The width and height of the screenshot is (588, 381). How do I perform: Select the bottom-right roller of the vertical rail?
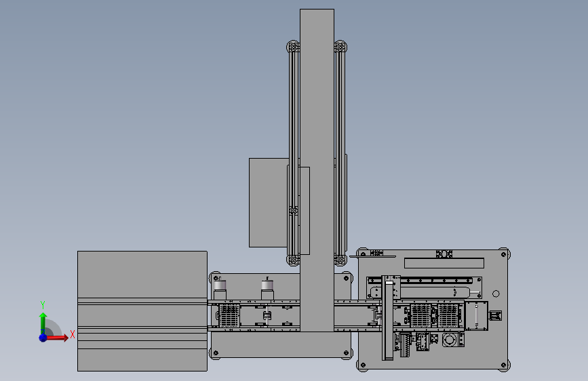[x=340, y=259]
